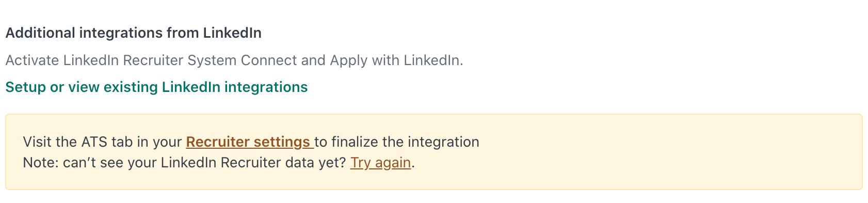Click the Try again link
The height and width of the screenshot is (203, 868).
pyautogui.click(x=380, y=163)
